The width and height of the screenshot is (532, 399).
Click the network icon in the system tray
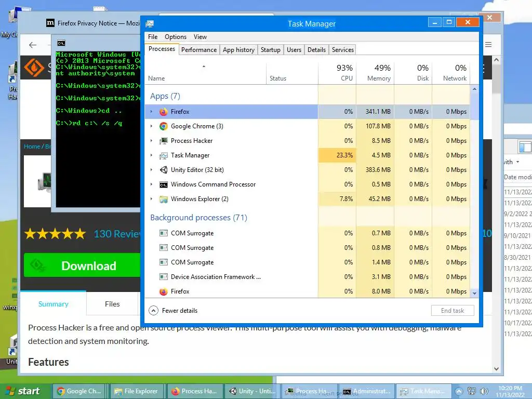pos(472,391)
